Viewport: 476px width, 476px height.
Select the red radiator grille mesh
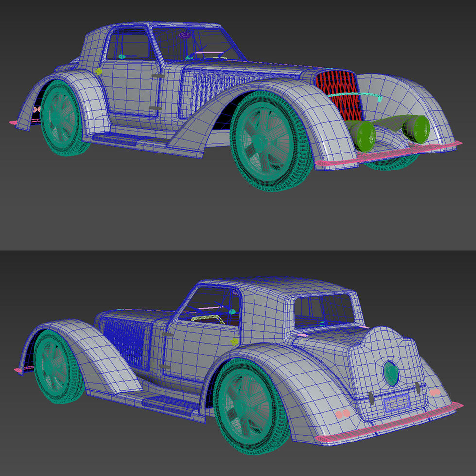[339, 95]
